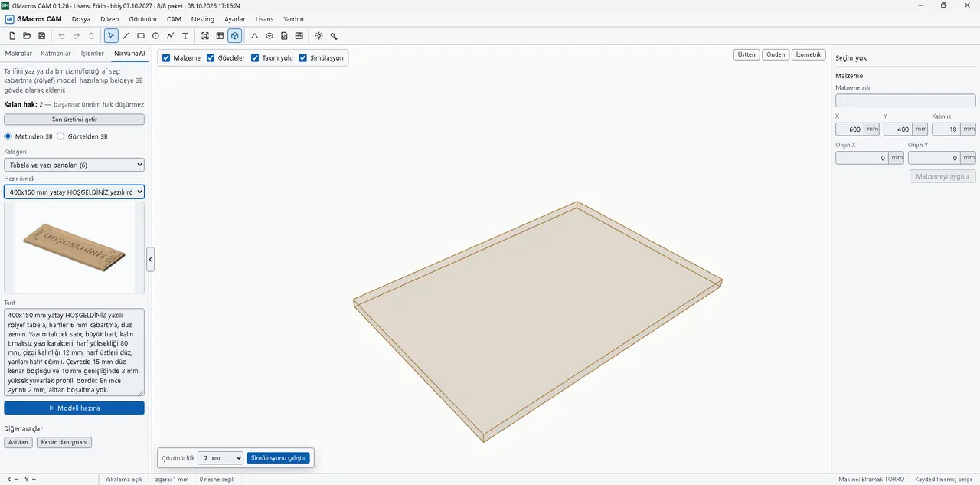Toggle the Takım yolu checkbox
This screenshot has width=980, height=485.
[x=255, y=58]
